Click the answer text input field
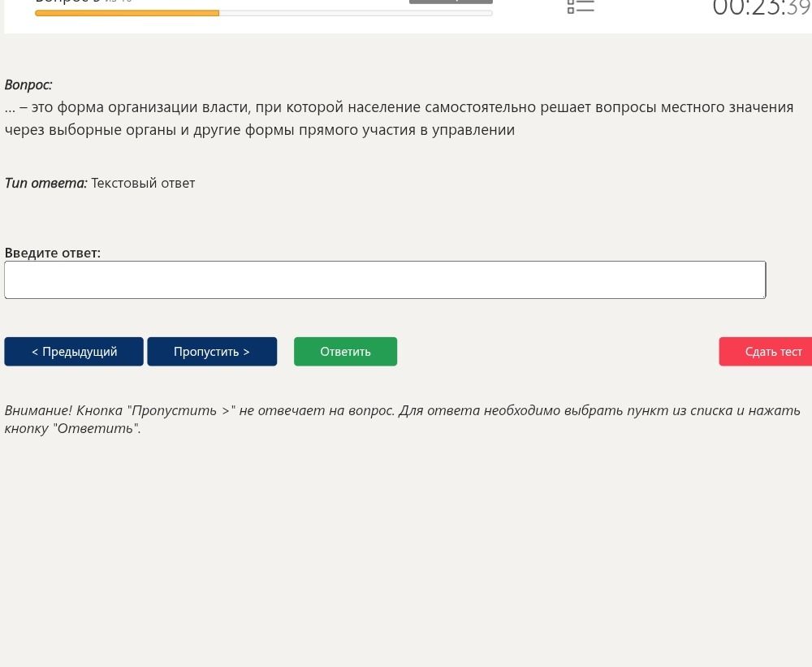 pos(385,279)
